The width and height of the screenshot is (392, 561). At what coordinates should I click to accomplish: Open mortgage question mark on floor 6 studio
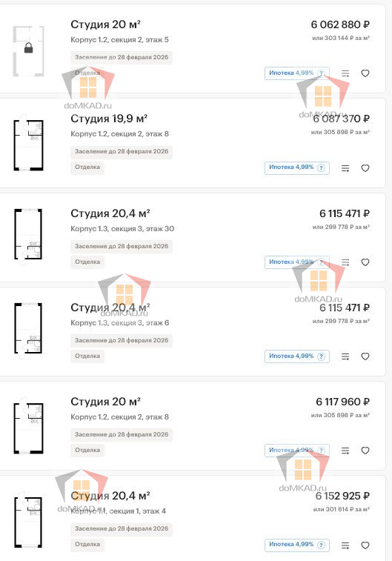321,356
